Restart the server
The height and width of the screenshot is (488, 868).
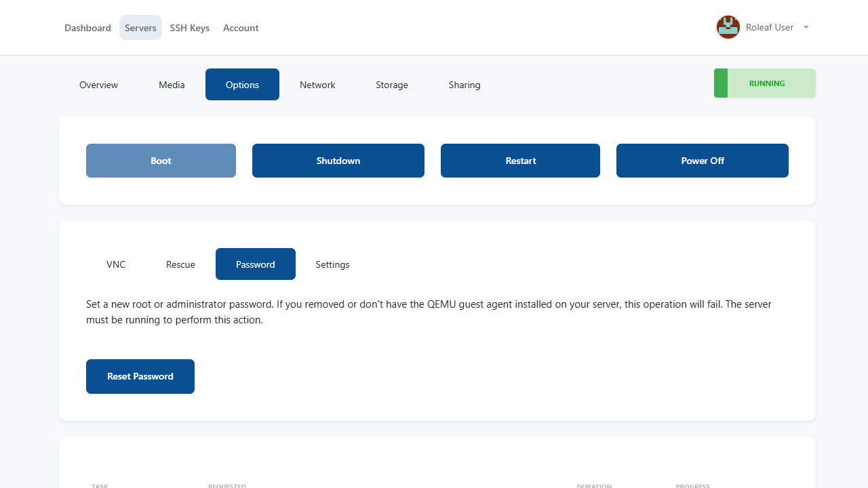[x=520, y=161]
